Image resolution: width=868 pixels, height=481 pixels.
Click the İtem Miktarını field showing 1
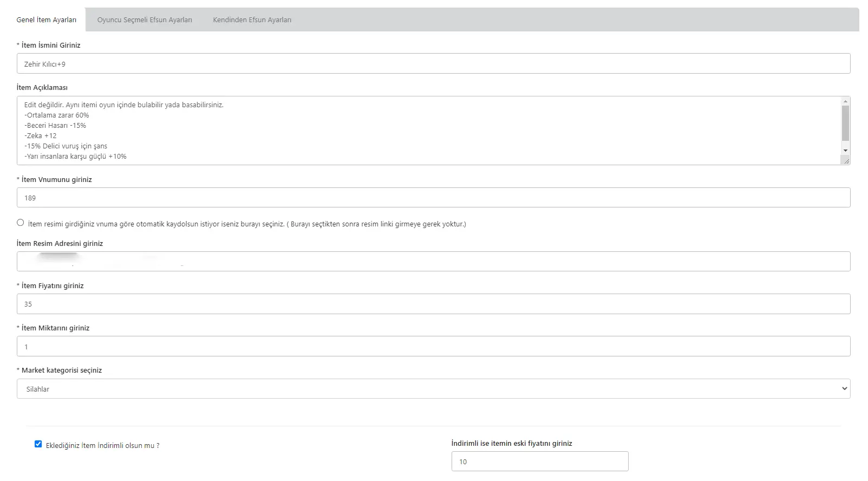433,347
